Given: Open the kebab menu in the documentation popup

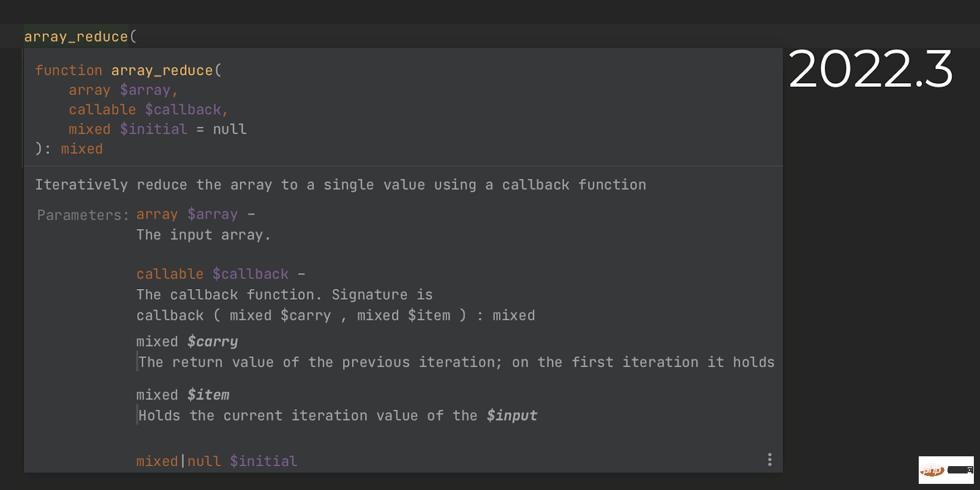Looking at the screenshot, I should (769, 459).
